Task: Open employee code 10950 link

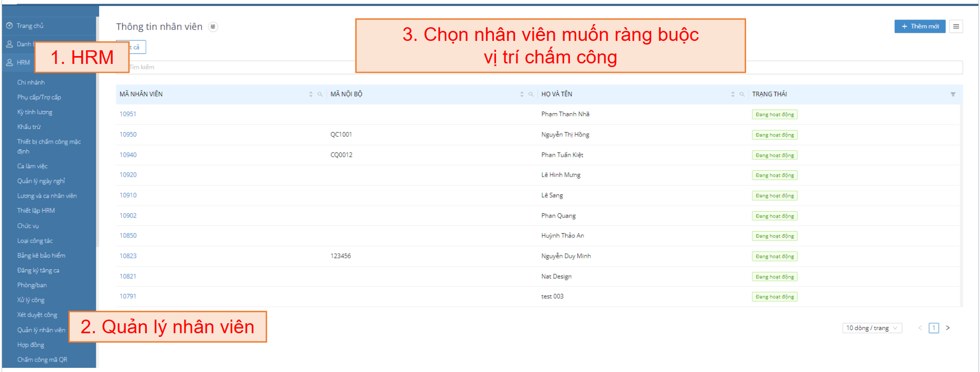Action: 128,135
